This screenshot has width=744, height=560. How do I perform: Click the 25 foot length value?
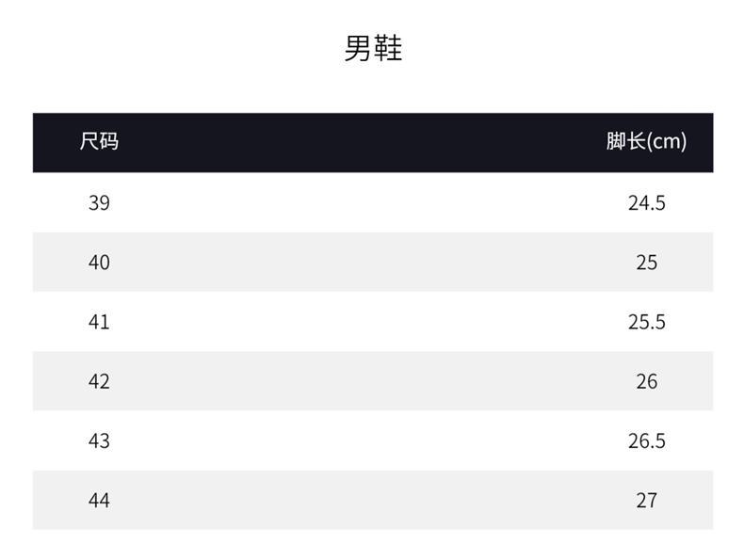[646, 262]
